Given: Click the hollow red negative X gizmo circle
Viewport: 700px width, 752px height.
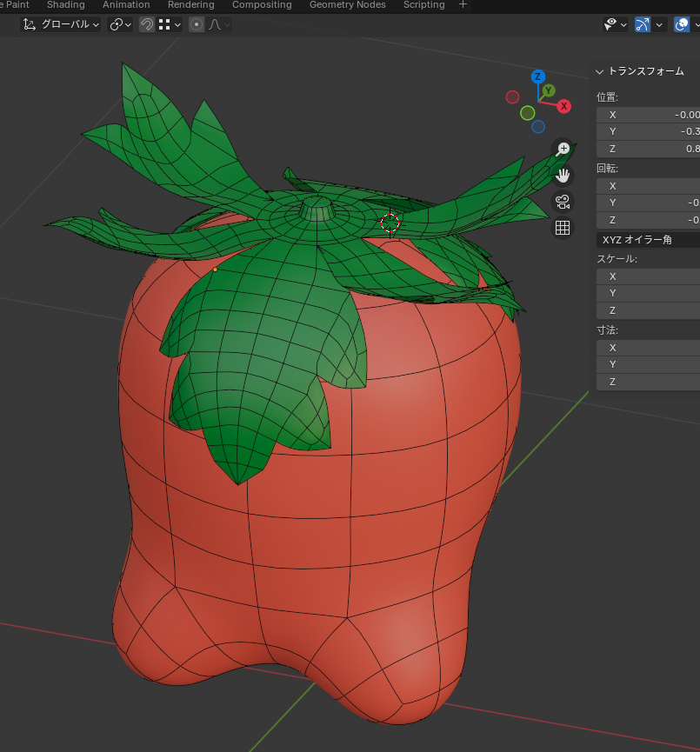Looking at the screenshot, I should pos(512,96).
